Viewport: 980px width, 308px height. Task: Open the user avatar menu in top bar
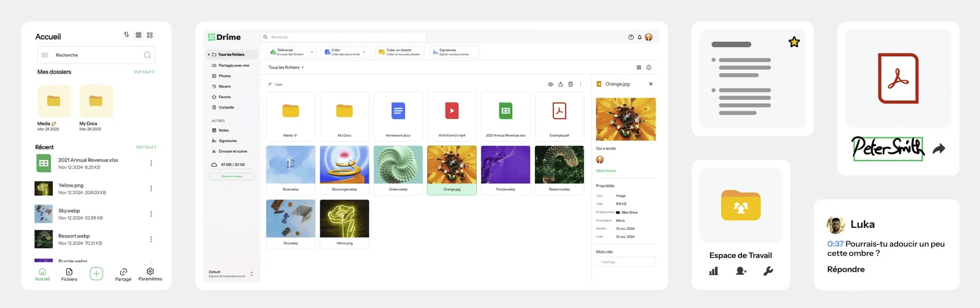point(649,37)
